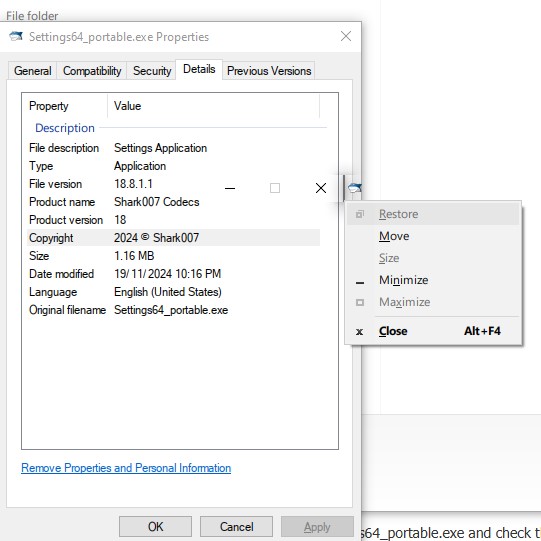Click the 1.16 MB value

[x=134, y=256]
